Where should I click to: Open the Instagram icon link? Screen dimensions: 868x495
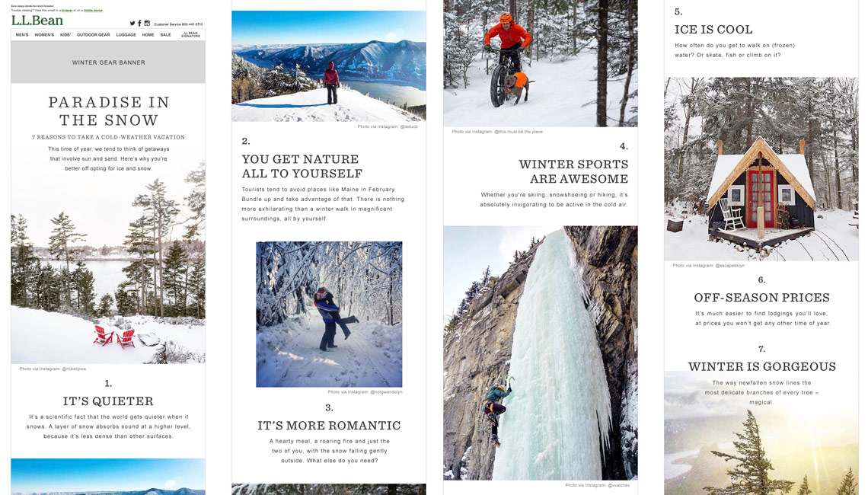coord(147,24)
